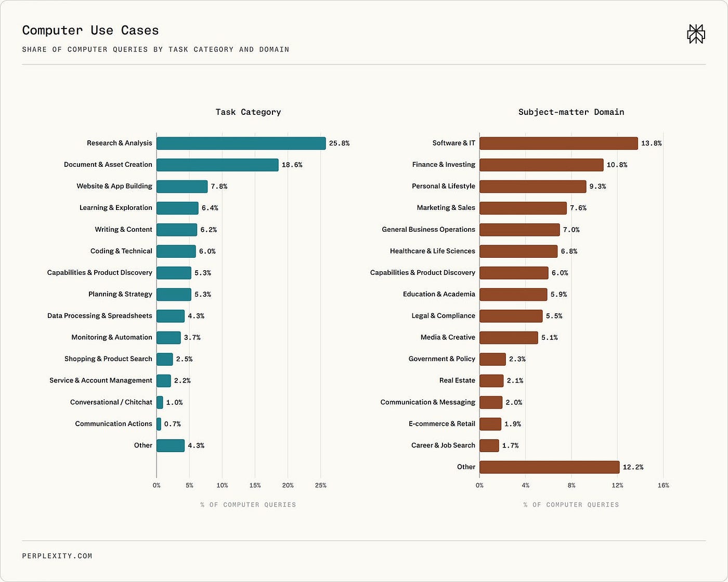Select the 13.8% value label
Screen dimensions: 728x582
651,143
